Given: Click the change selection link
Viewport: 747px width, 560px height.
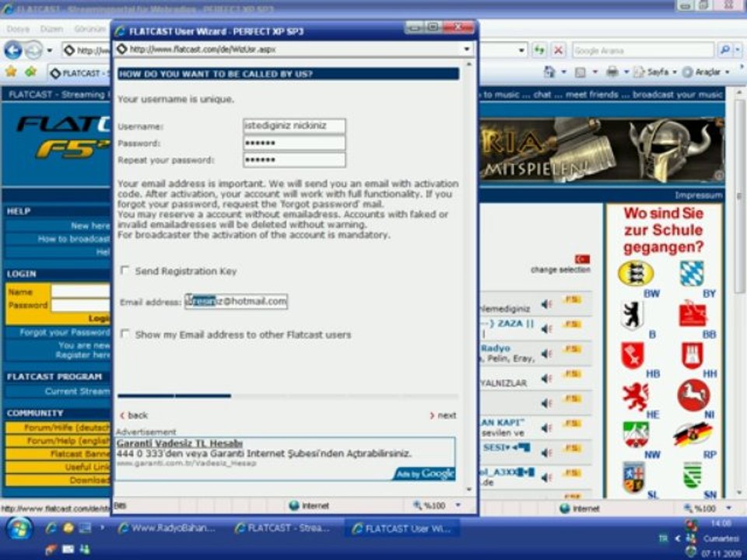Looking at the screenshot, I should click(x=560, y=270).
